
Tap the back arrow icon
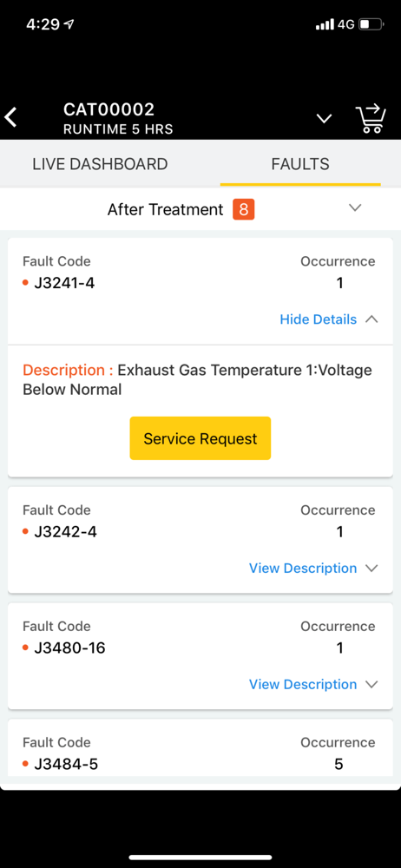pyautogui.click(x=11, y=118)
